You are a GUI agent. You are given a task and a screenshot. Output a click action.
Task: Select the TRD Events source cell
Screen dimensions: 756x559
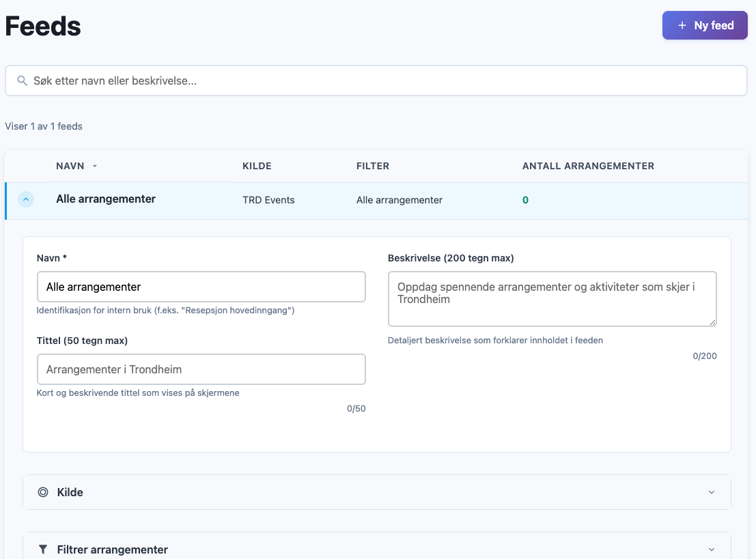click(x=268, y=200)
